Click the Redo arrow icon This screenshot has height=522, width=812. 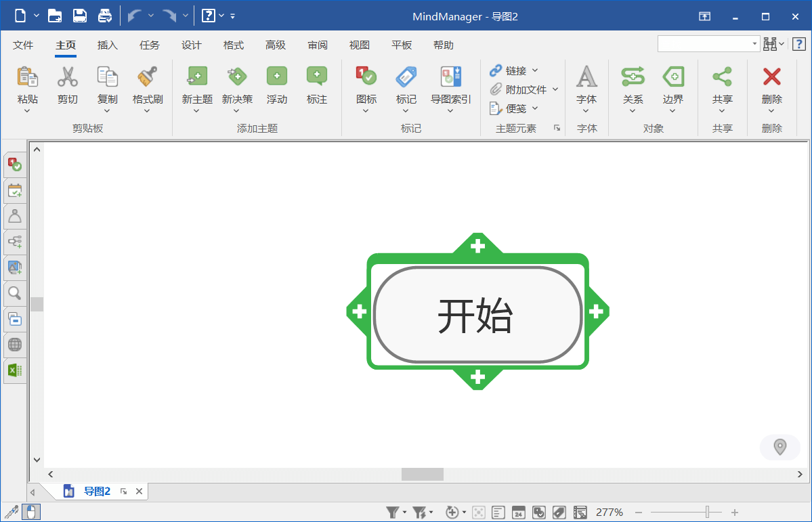pyautogui.click(x=169, y=16)
